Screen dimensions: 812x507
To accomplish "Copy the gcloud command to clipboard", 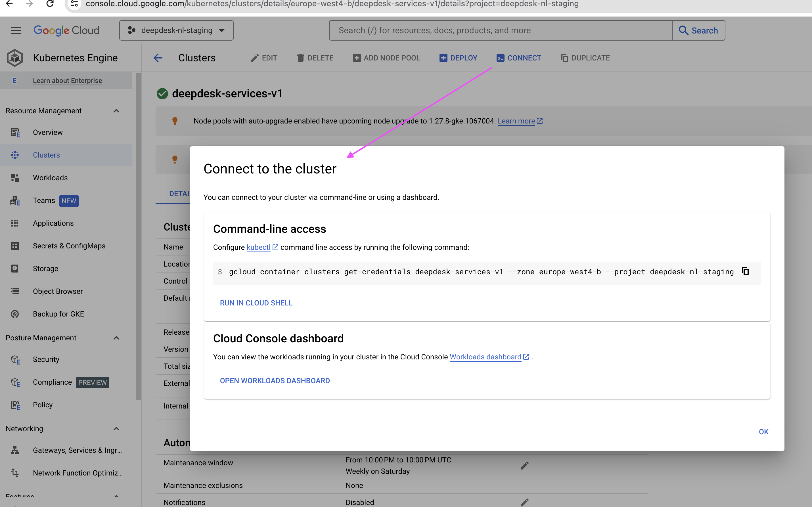I will pyautogui.click(x=745, y=271).
